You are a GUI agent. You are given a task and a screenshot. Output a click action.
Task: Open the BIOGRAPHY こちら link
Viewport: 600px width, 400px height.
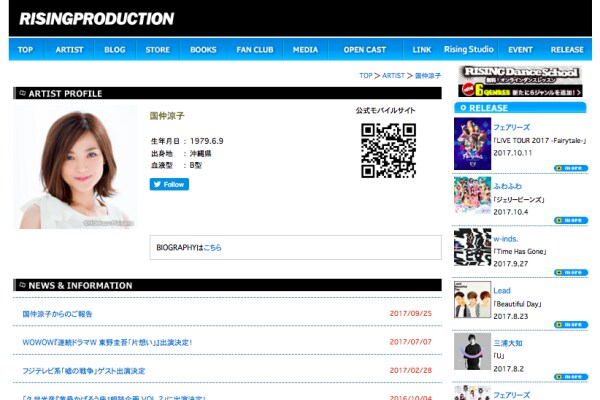click(x=212, y=248)
